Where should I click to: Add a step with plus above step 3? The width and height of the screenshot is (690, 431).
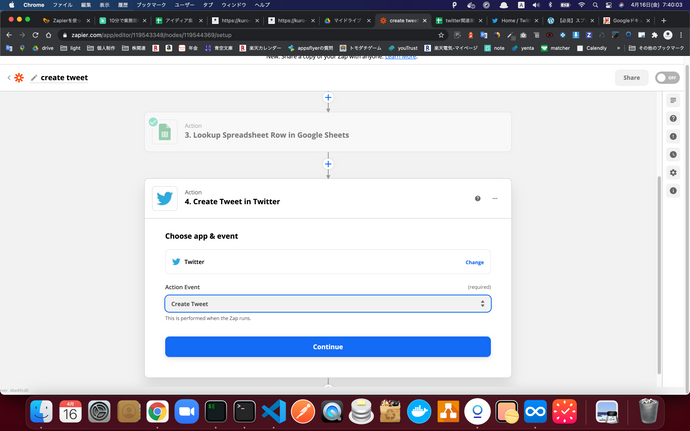pos(328,97)
